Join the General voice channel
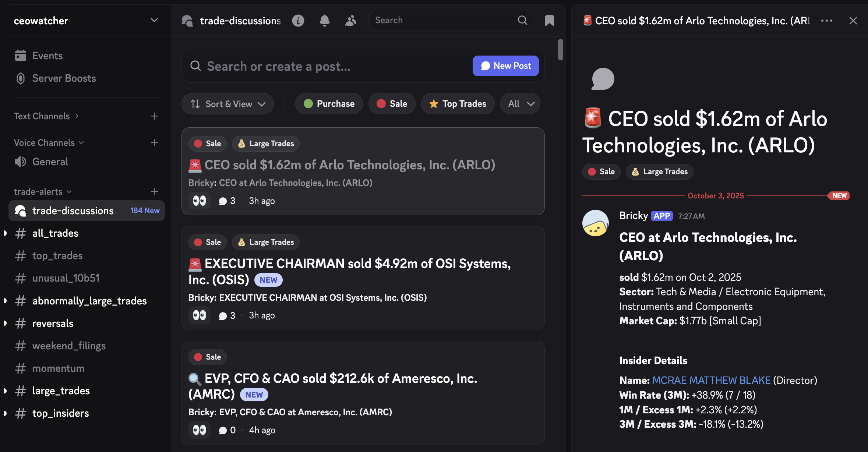Screen dimensions: 868x452 (x=87, y=162)
